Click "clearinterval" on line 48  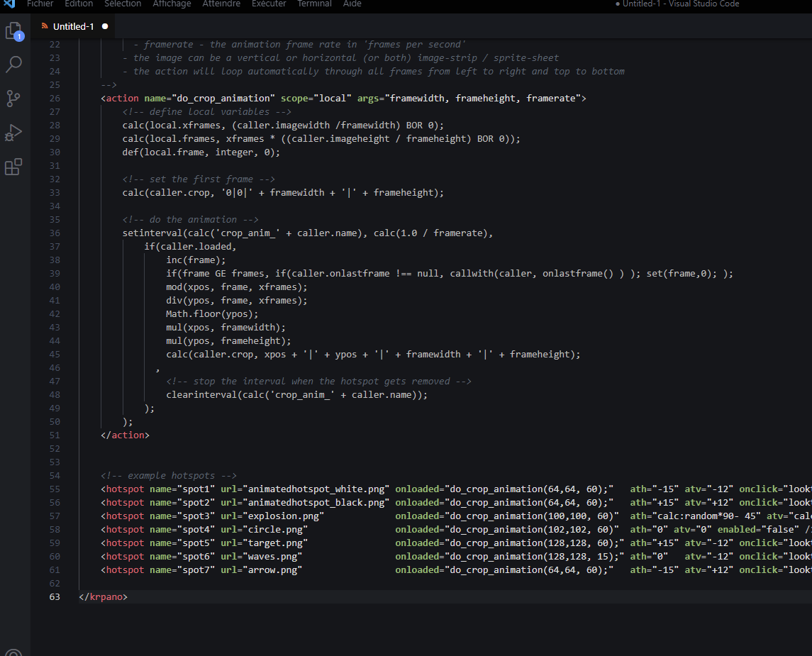(201, 394)
